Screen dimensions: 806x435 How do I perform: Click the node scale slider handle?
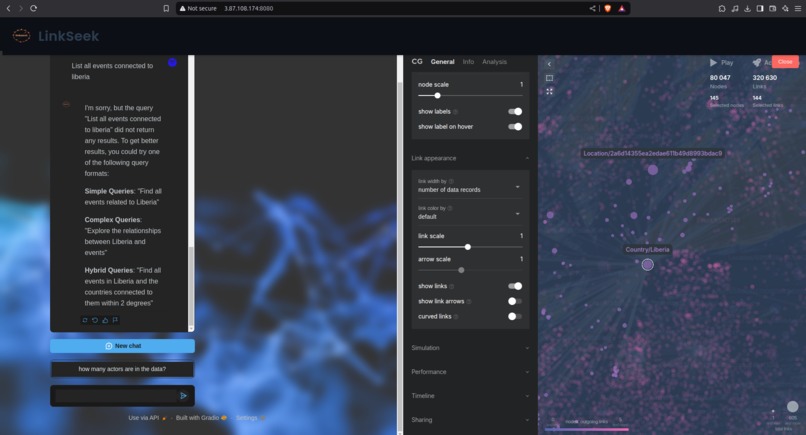click(437, 96)
